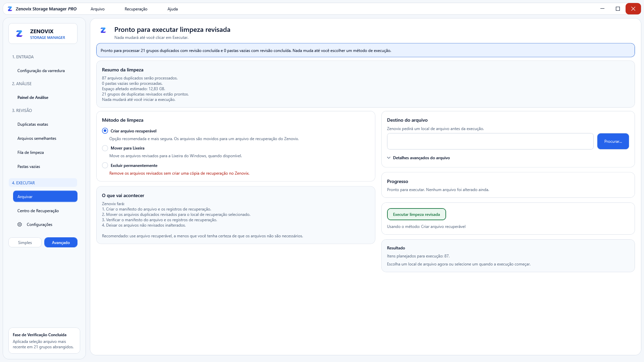This screenshot has width=644, height=362.
Task: Expand the 4. EXECUTAR sidebar section
Action: [43, 183]
